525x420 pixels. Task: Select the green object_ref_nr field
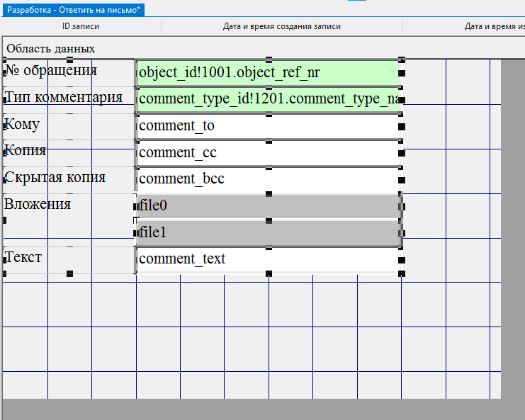(269, 72)
